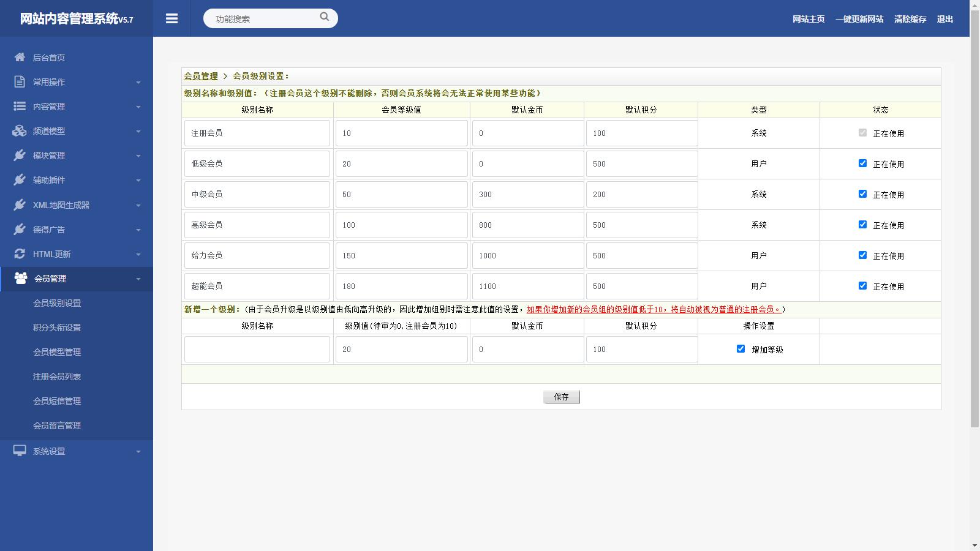Toggle 正在使用 checkbox for 超能会员

pos(862,286)
